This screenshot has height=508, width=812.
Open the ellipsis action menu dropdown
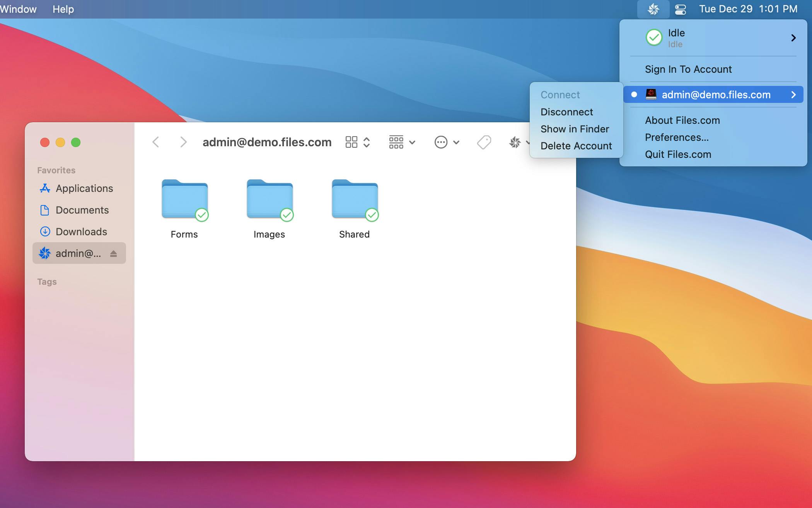pyautogui.click(x=446, y=142)
